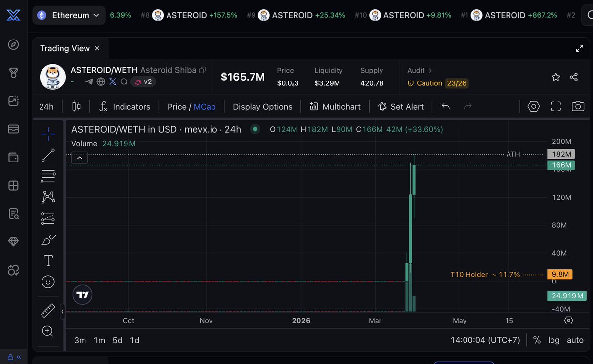Open the diamond sidebar icon
The height and width of the screenshot is (364, 593).
pos(13,242)
